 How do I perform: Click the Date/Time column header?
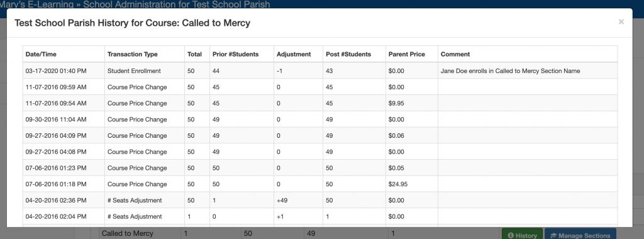41,54
